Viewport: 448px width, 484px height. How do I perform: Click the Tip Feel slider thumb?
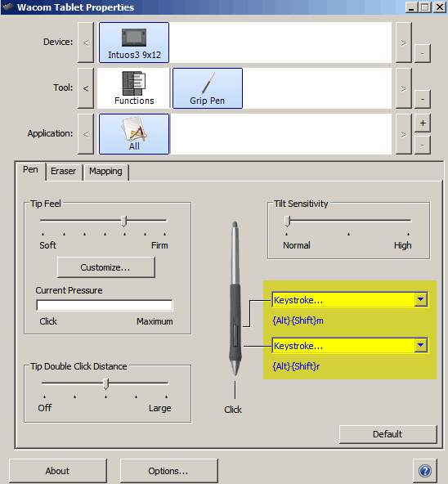123,222
